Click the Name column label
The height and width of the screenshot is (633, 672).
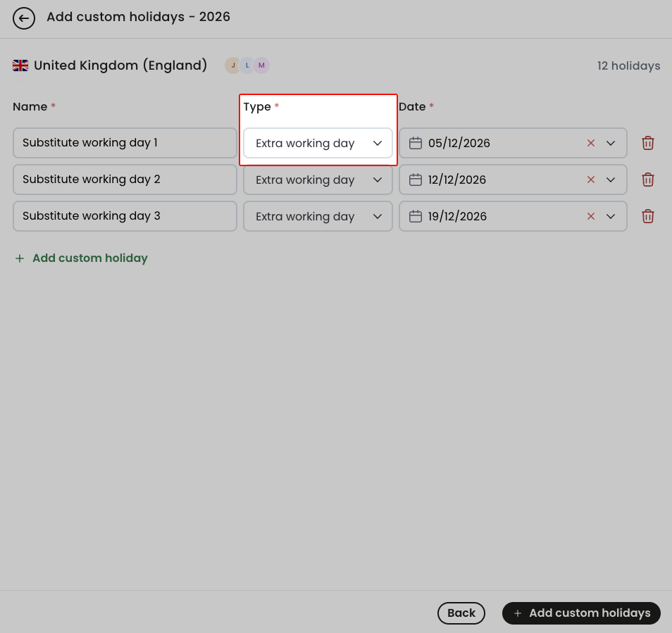click(30, 106)
